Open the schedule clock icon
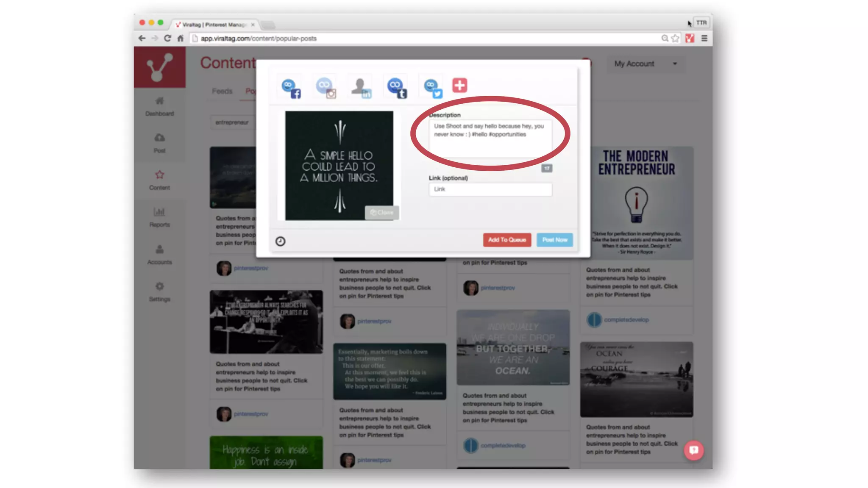 280,241
